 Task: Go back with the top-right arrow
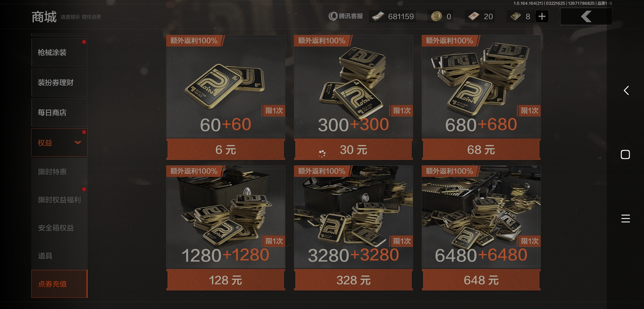tap(586, 16)
